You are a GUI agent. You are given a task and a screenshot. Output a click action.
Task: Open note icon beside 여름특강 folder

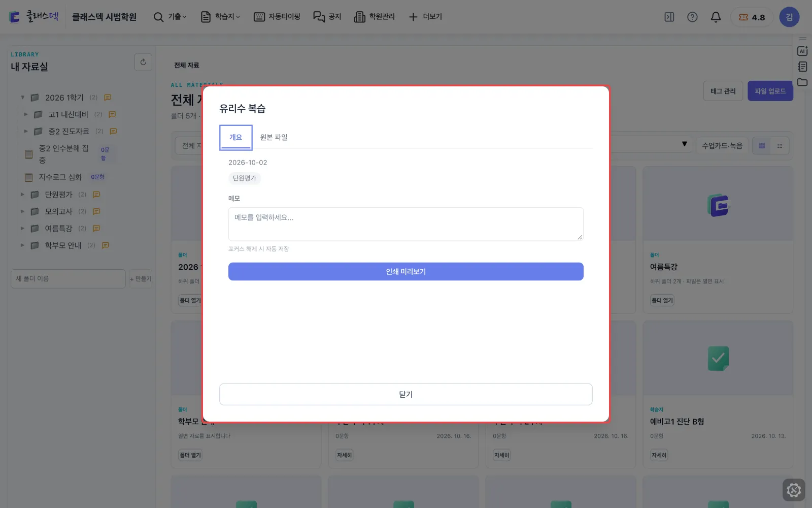pyautogui.click(x=96, y=229)
